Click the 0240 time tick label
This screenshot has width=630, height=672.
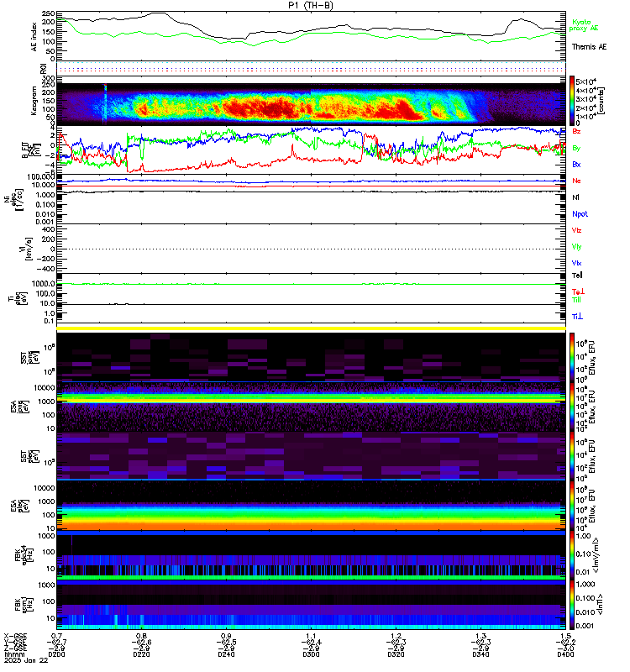[226, 654]
